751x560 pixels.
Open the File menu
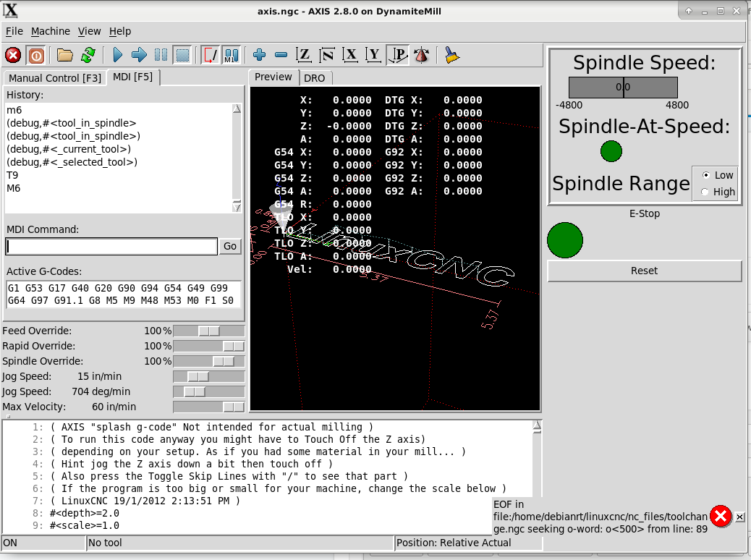click(x=14, y=31)
